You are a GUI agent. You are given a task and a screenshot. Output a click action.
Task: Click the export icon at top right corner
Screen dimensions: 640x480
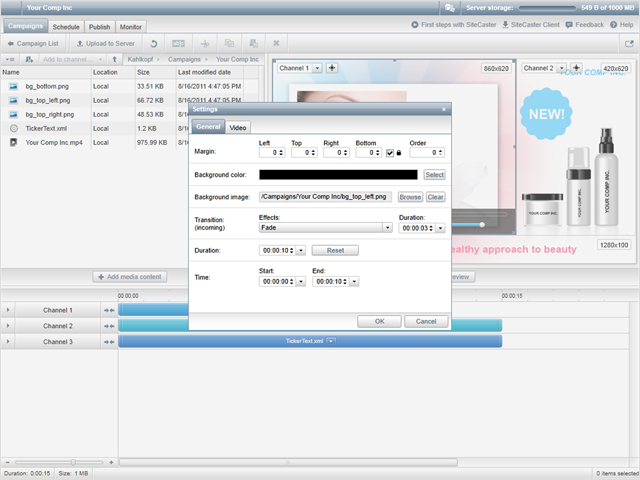pos(627,44)
